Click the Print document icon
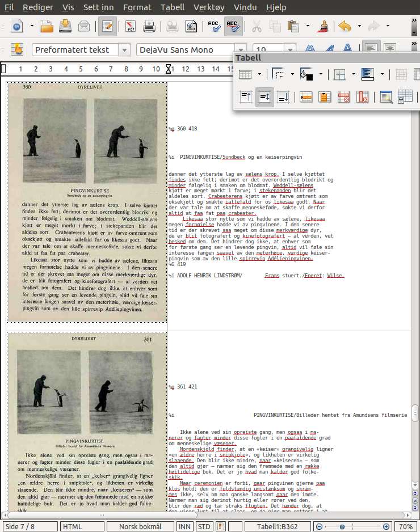This screenshot has height=532, width=420. point(149,26)
